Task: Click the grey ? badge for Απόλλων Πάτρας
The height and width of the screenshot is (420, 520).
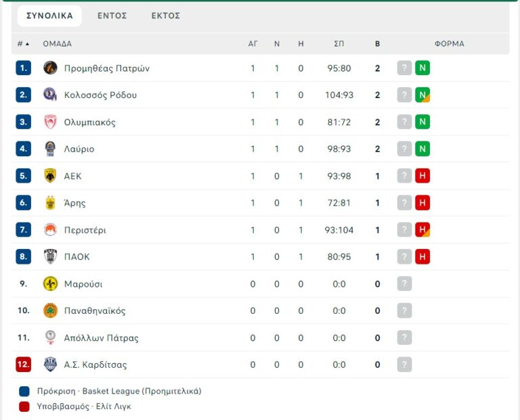Action: tap(404, 337)
